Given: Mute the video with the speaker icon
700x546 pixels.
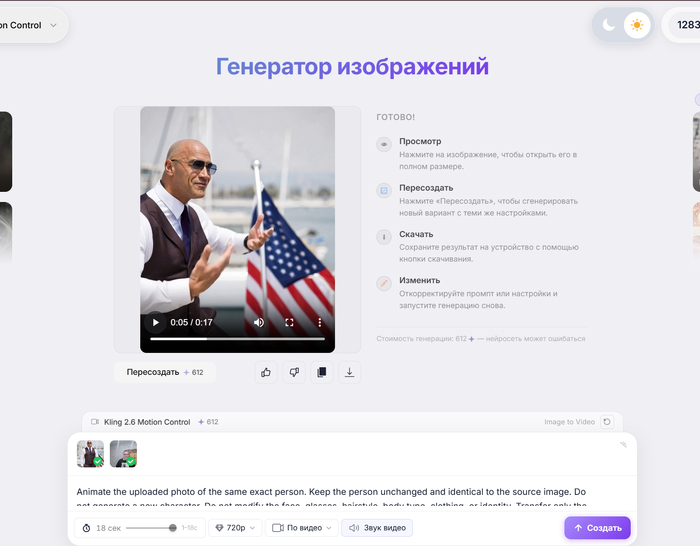Looking at the screenshot, I should click(x=259, y=322).
